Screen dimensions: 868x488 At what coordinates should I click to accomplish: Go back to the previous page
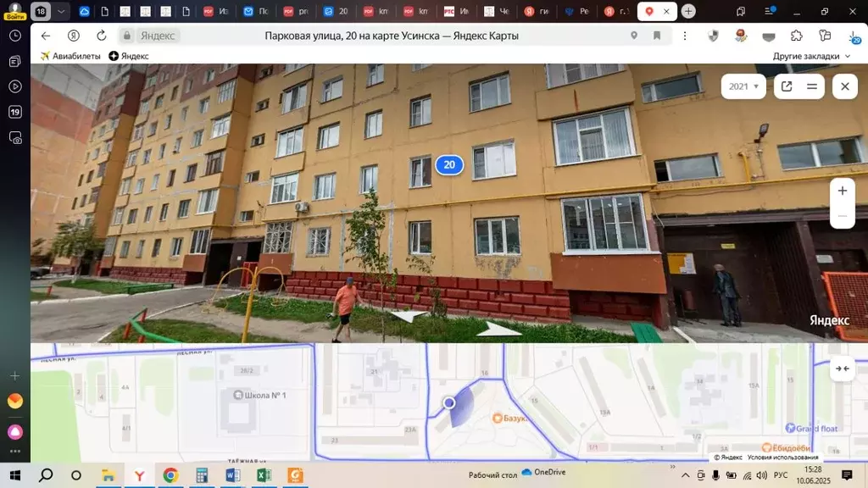(46, 36)
